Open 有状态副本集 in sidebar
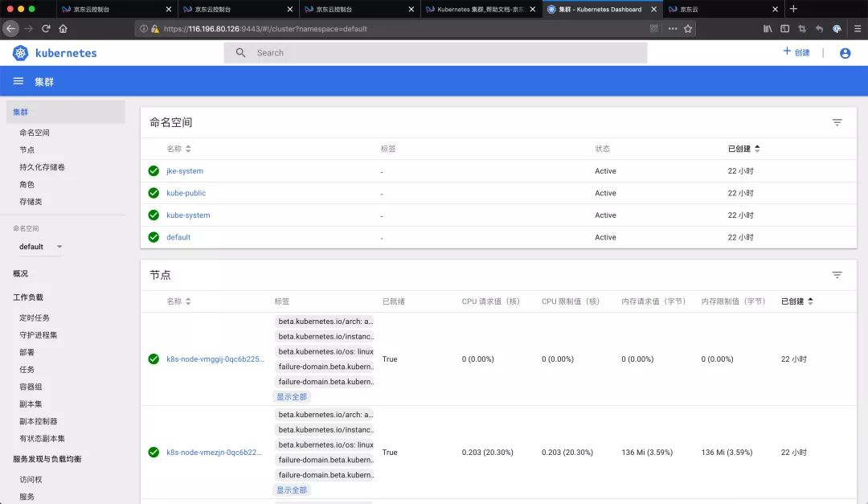 point(42,439)
